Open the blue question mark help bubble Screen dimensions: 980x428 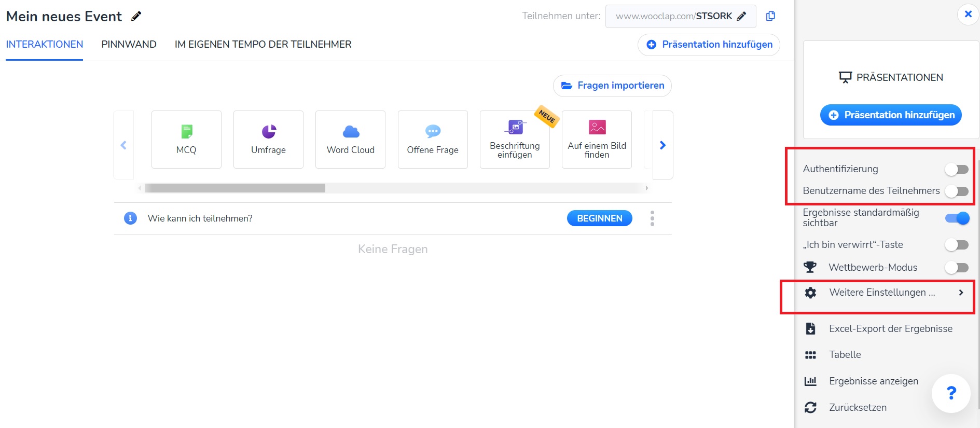pyautogui.click(x=951, y=393)
